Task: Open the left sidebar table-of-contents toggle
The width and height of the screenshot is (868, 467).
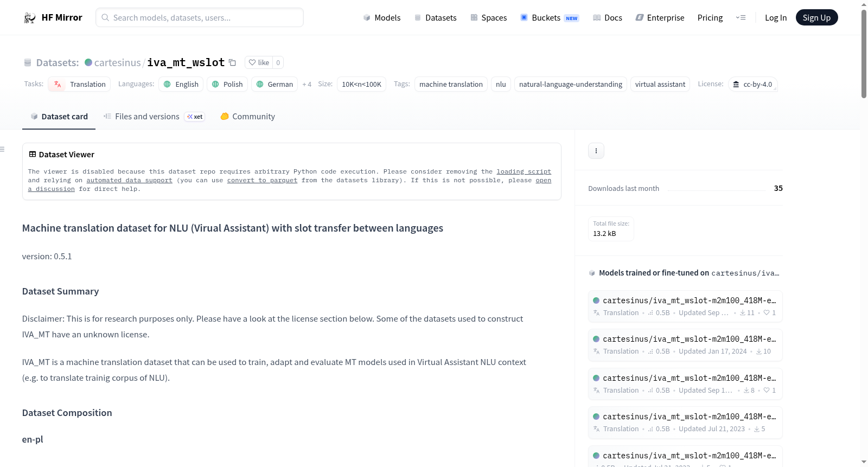Action: coord(2,149)
